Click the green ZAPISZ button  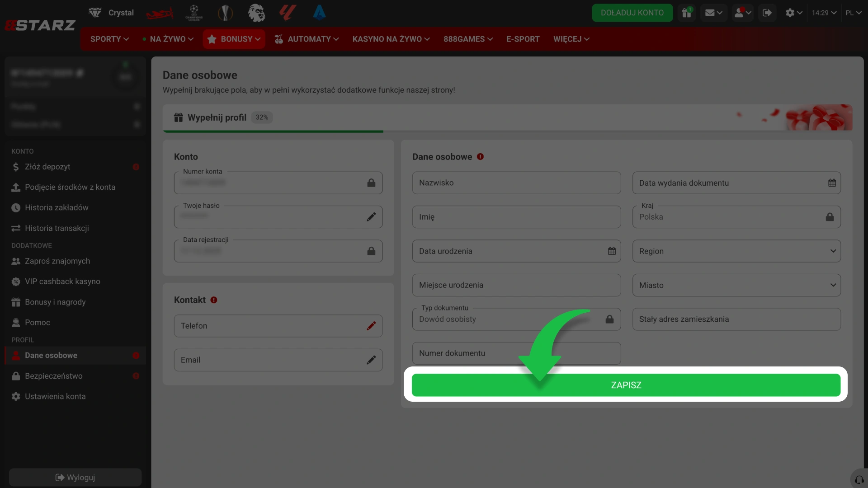pyautogui.click(x=626, y=385)
